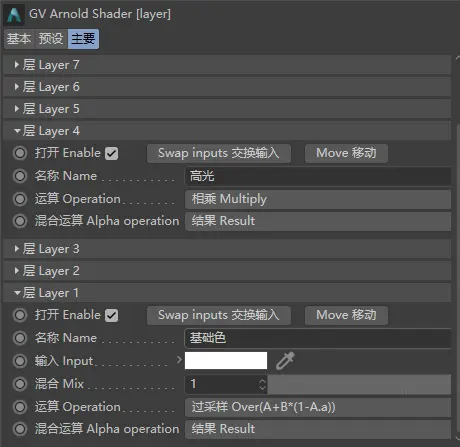This screenshot has width=460, height=447.
Task: Open white Input color swatch
Action: (x=226, y=361)
